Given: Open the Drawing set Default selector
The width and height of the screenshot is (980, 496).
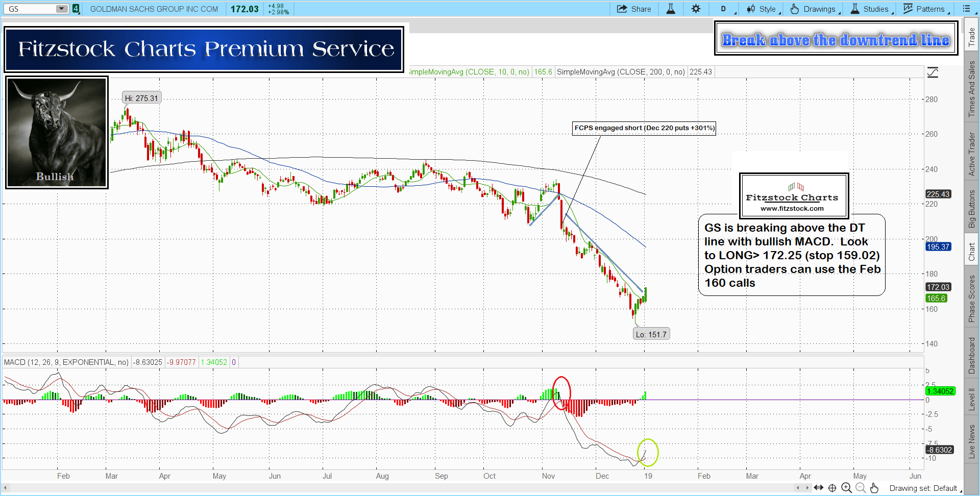Looking at the screenshot, I should [925, 488].
